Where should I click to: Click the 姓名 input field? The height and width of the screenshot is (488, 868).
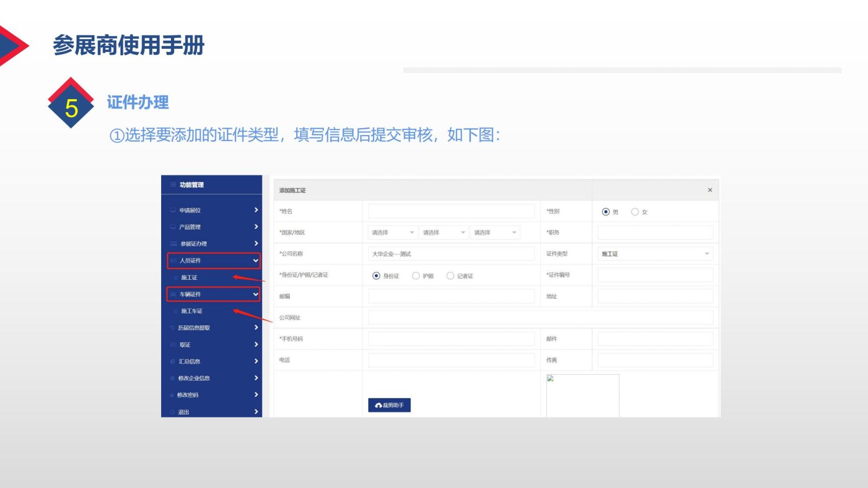(x=451, y=211)
